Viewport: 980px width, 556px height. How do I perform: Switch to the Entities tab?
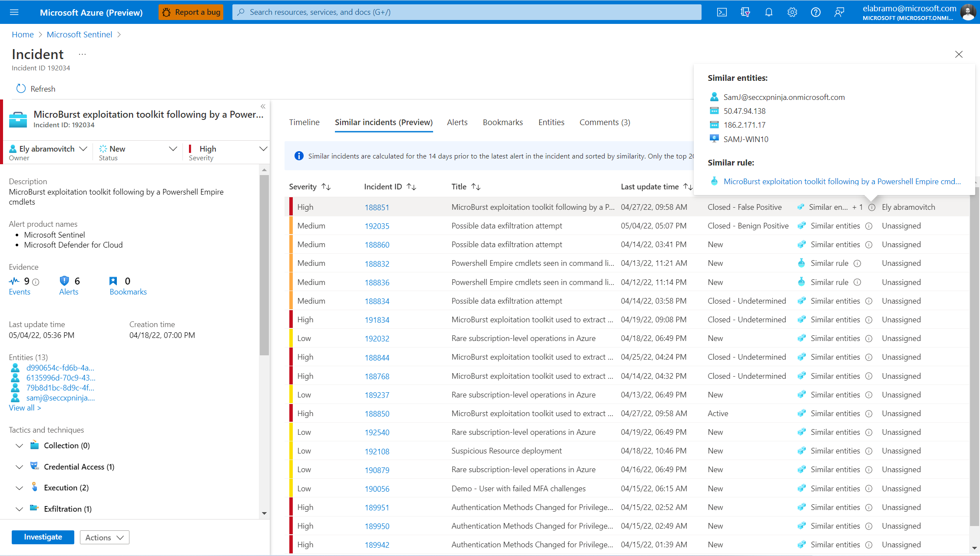[x=551, y=122]
